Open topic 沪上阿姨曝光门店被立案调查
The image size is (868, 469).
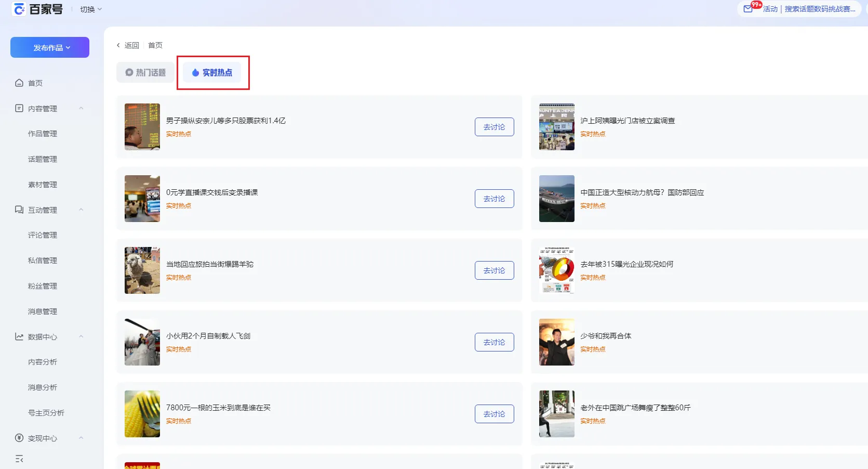[x=627, y=121]
